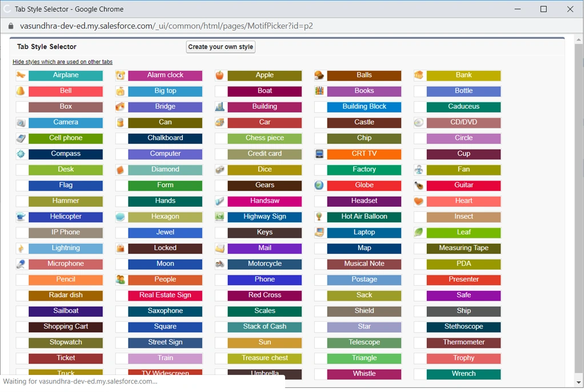
Task: Click Create your own style button
Action: point(221,47)
